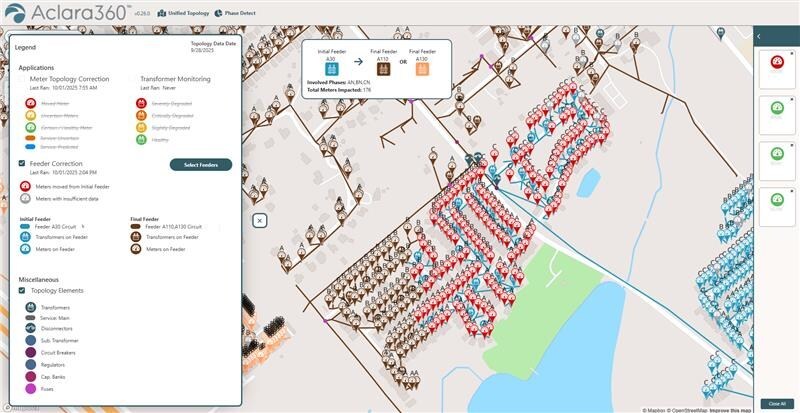Close the legend panel with X button
This screenshot has height=413, width=800.
(259, 220)
